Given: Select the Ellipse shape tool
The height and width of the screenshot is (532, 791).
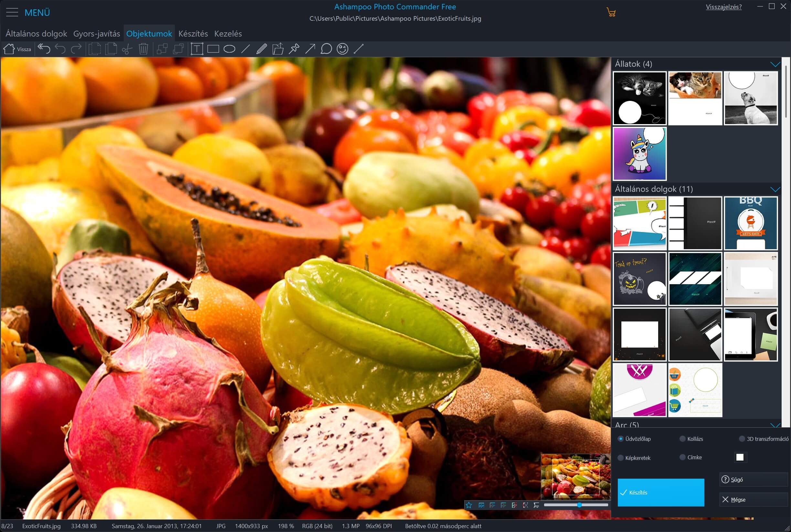Looking at the screenshot, I should coord(229,49).
